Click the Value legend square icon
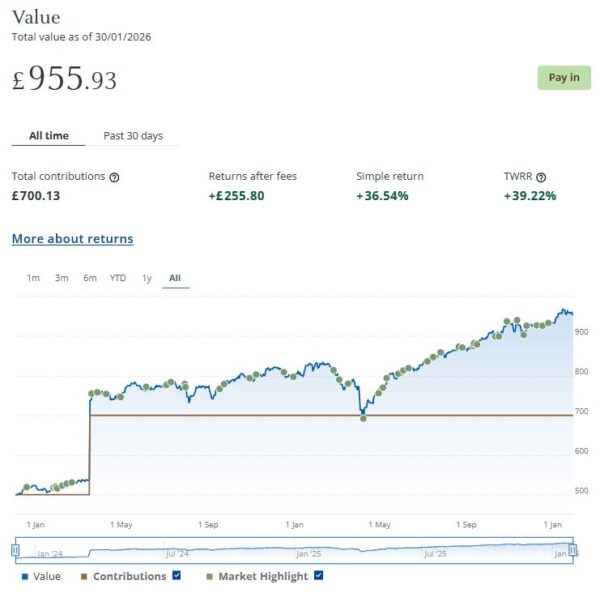This screenshot has height=593, width=600. pyautogui.click(x=24, y=576)
